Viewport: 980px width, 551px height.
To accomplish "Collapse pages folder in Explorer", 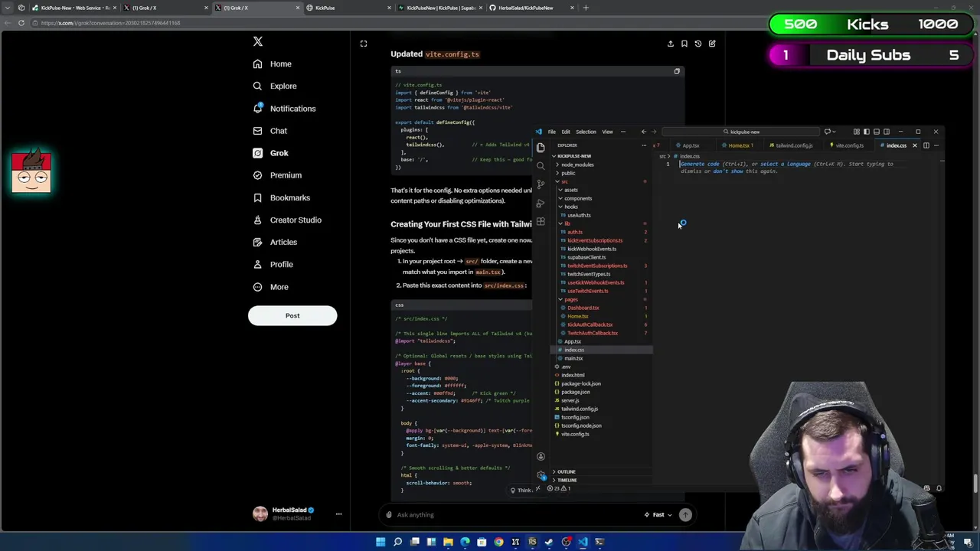I will point(571,299).
